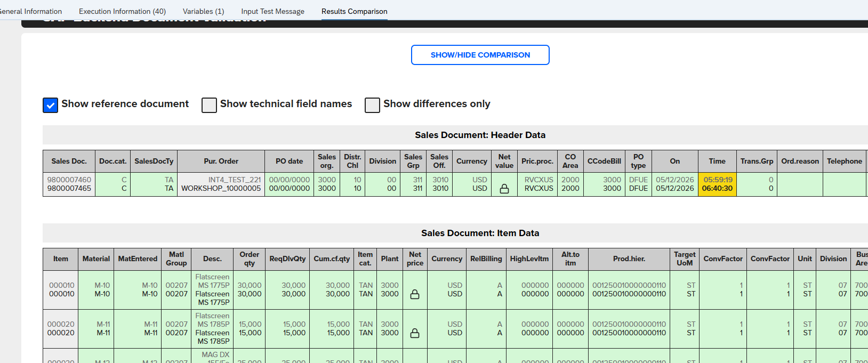Enable Show technical field names checkbox
Screen dimensions: 868x363
[x=209, y=105]
